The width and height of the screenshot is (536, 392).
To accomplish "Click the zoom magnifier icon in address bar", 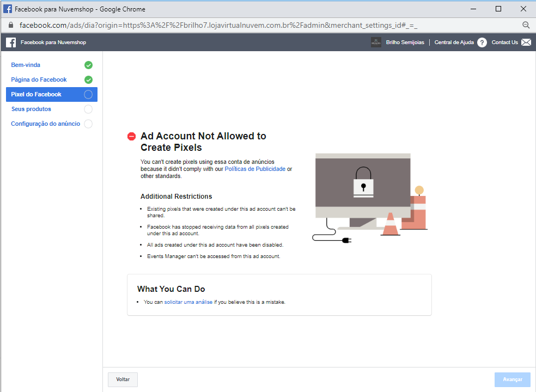I will [x=526, y=25].
